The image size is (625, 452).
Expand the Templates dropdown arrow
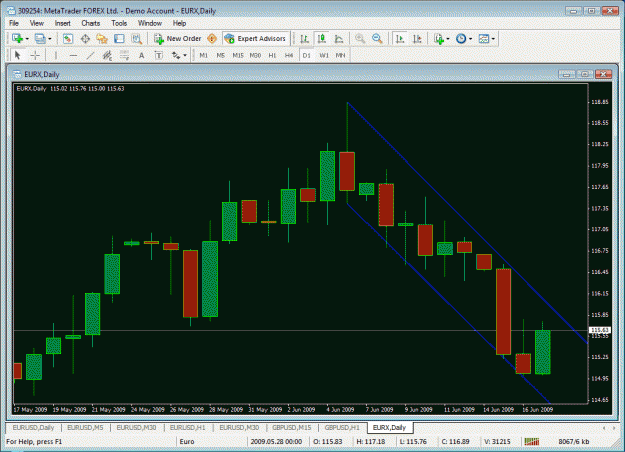(x=493, y=39)
